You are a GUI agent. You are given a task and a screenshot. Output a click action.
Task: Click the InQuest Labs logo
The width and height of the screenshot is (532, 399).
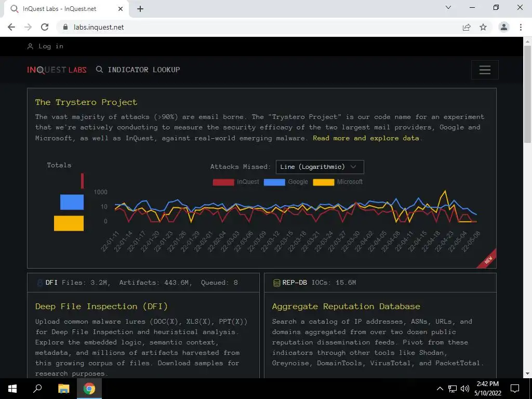click(x=57, y=70)
